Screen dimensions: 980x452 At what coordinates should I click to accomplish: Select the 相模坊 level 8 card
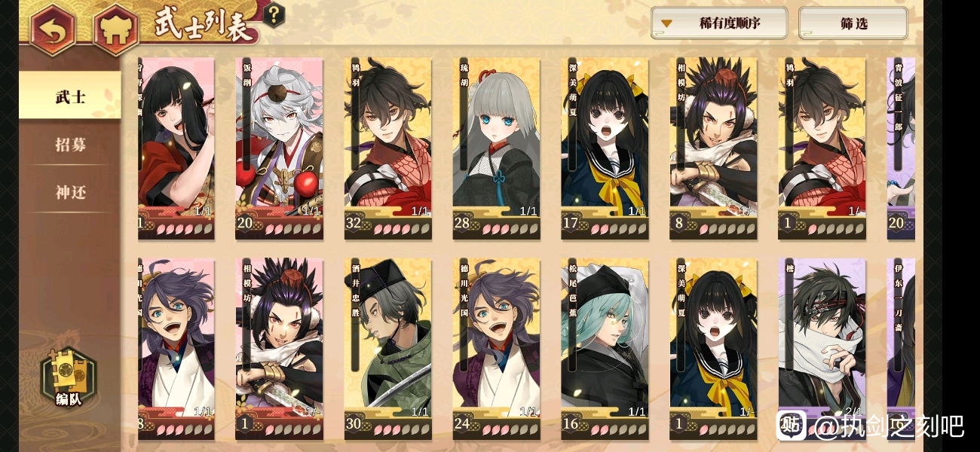[x=713, y=148]
